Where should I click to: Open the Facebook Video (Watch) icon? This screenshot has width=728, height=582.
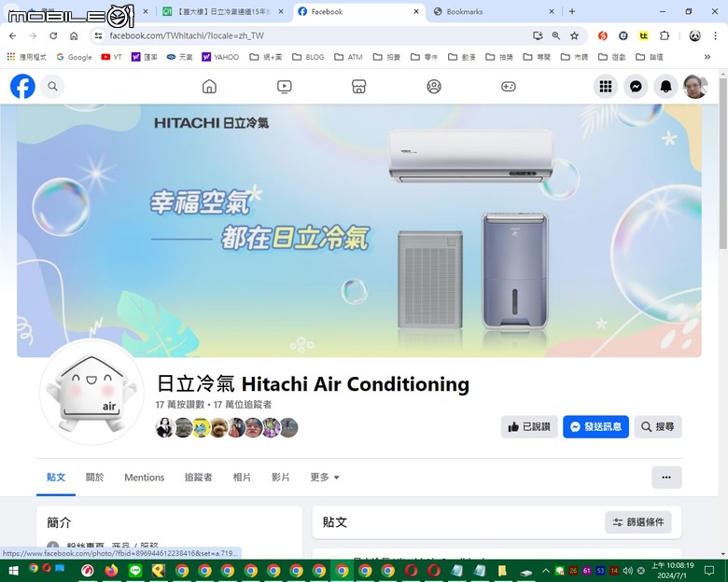pyautogui.click(x=284, y=87)
